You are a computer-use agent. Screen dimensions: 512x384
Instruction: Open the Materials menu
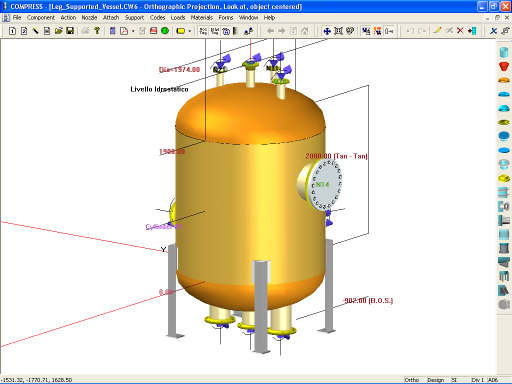click(202, 18)
